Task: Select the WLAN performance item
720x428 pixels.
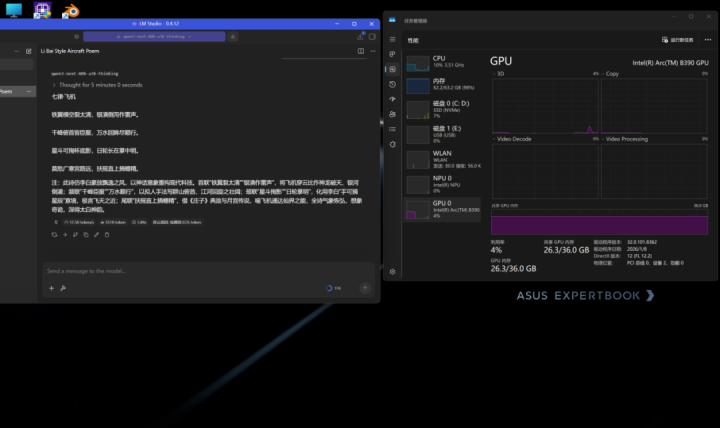Action: pos(440,158)
